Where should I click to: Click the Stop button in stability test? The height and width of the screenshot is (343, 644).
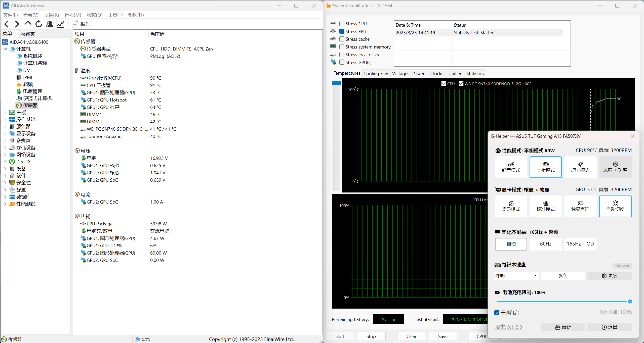point(371,336)
